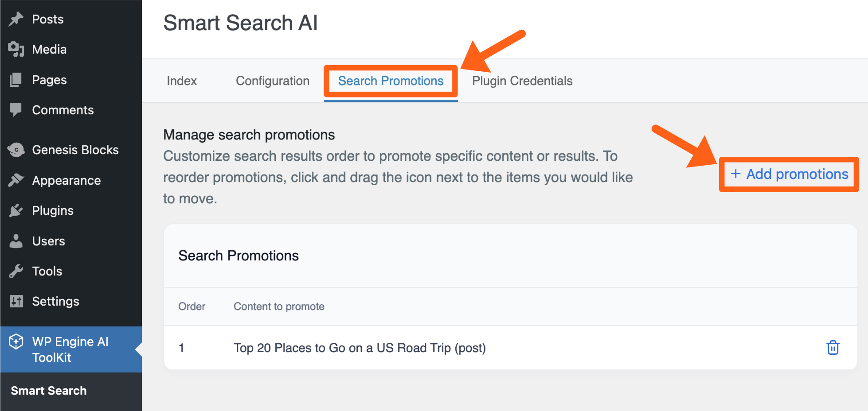Open the Smart Search submenu item
The height and width of the screenshot is (411, 868).
click(49, 391)
